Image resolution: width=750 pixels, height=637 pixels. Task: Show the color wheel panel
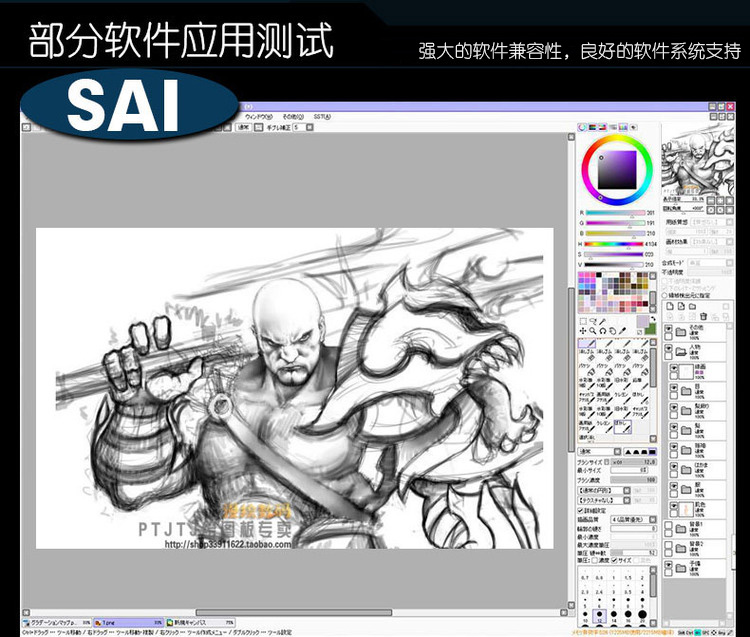pos(583,127)
